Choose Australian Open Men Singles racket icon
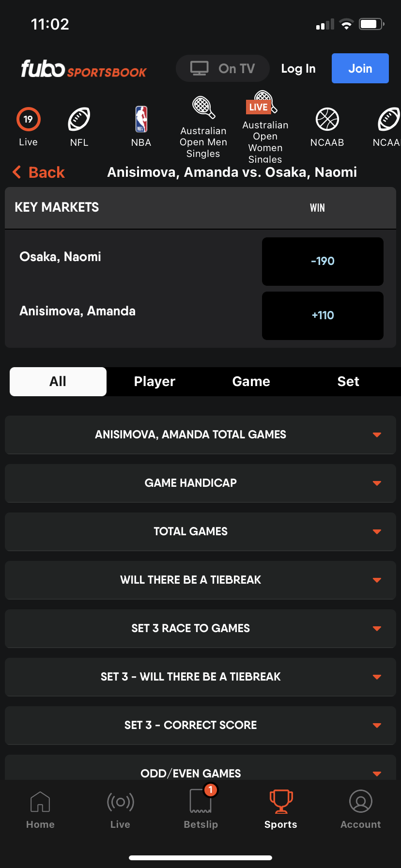 [203, 108]
